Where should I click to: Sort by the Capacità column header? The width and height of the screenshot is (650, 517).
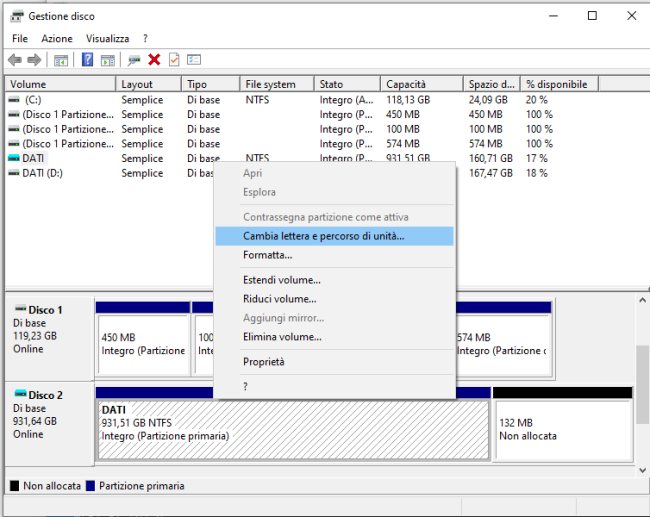tap(422, 84)
